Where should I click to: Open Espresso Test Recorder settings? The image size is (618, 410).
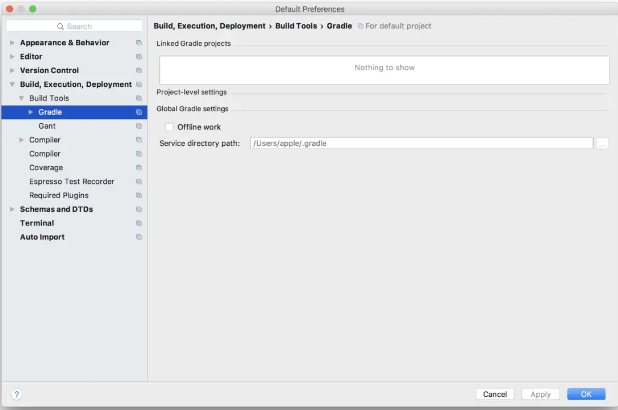[71, 182]
